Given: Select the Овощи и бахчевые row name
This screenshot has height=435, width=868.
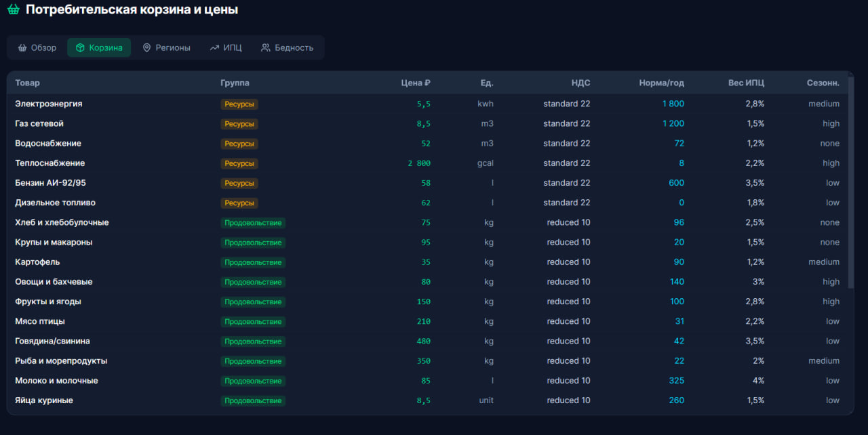Looking at the screenshot, I should tap(54, 282).
